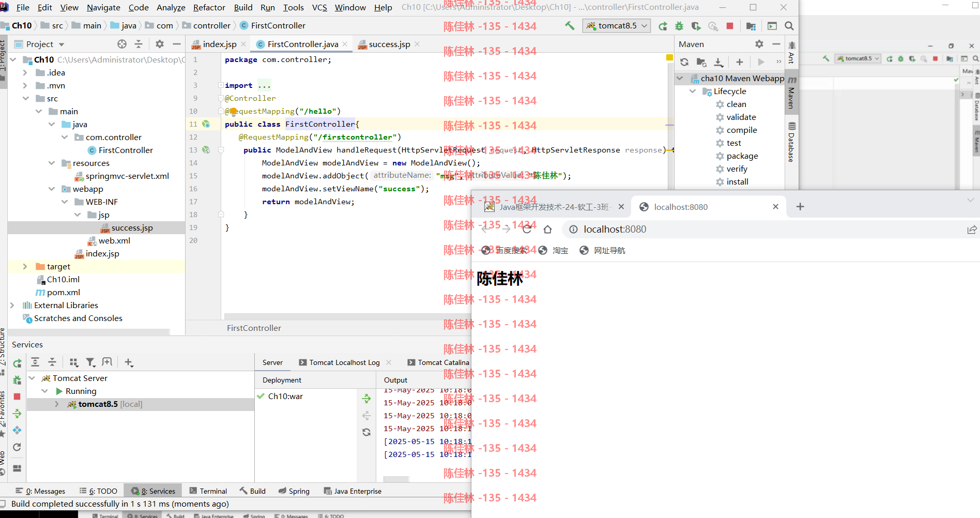Open Java Enterprise tool window
Image resolution: width=980 pixels, height=518 pixels.
(x=353, y=491)
